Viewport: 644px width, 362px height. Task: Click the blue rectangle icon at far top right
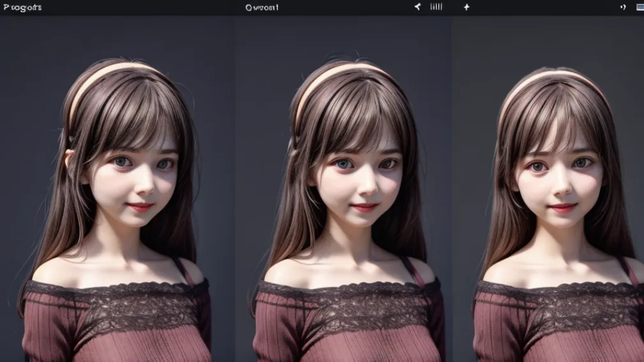640,7
